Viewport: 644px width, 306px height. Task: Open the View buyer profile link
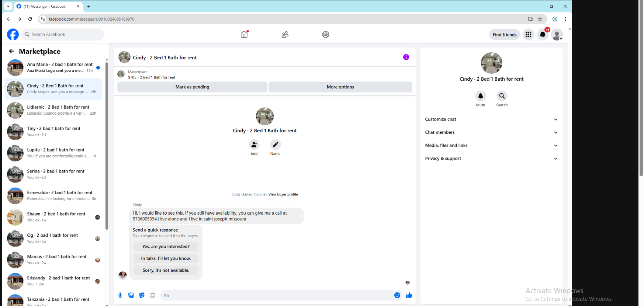pyautogui.click(x=283, y=194)
